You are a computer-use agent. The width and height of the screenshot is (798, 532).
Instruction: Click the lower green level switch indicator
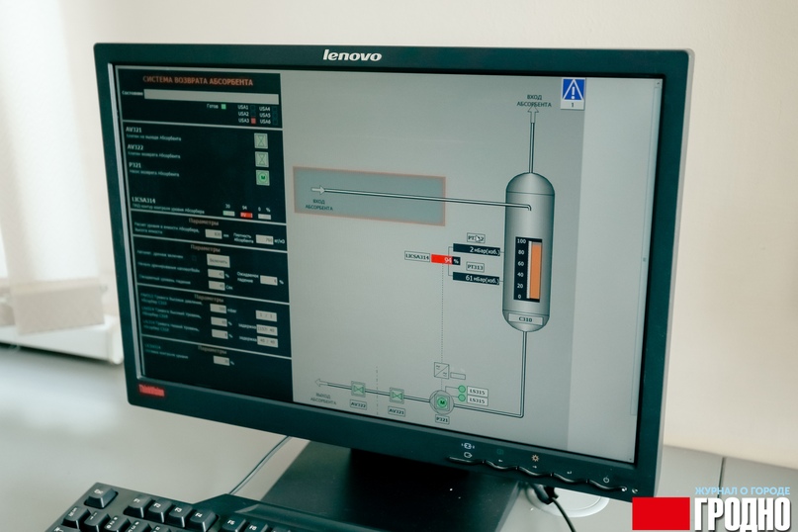(462, 399)
